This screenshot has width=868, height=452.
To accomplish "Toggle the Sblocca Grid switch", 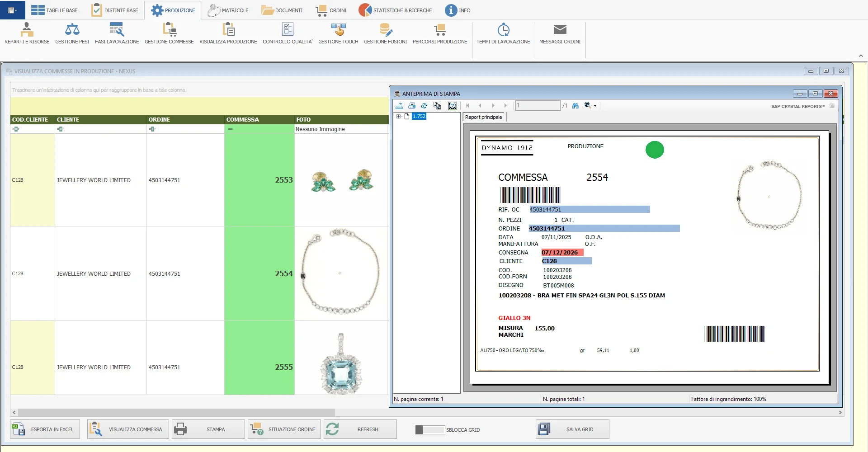I will pos(429,430).
